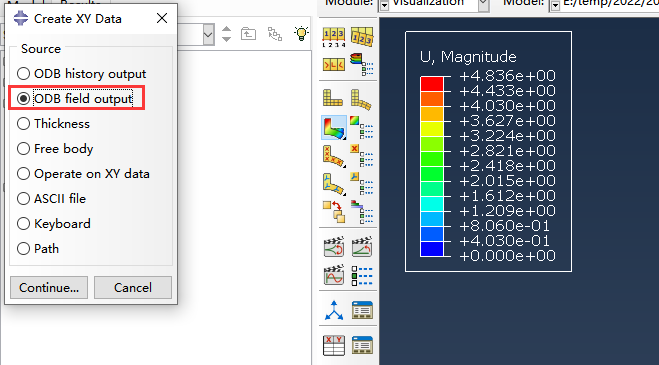Allow Multiple Plot States icon
The image size is (659, 365).
[334, 212]
